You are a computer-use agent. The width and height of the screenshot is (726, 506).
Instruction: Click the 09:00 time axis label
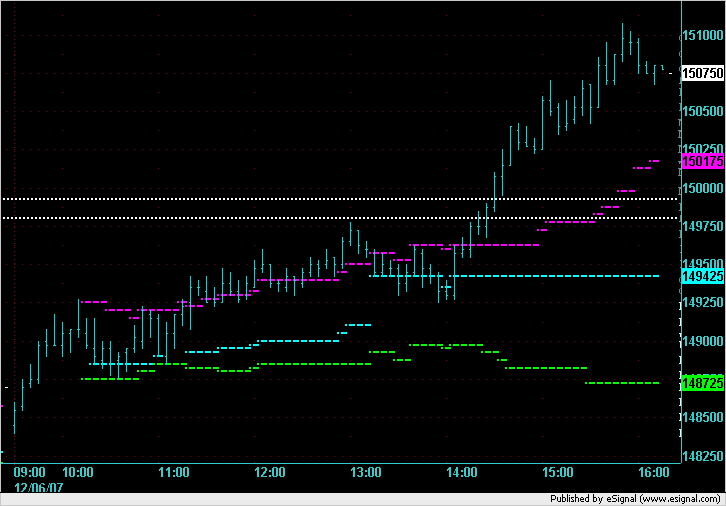(29, 473)
